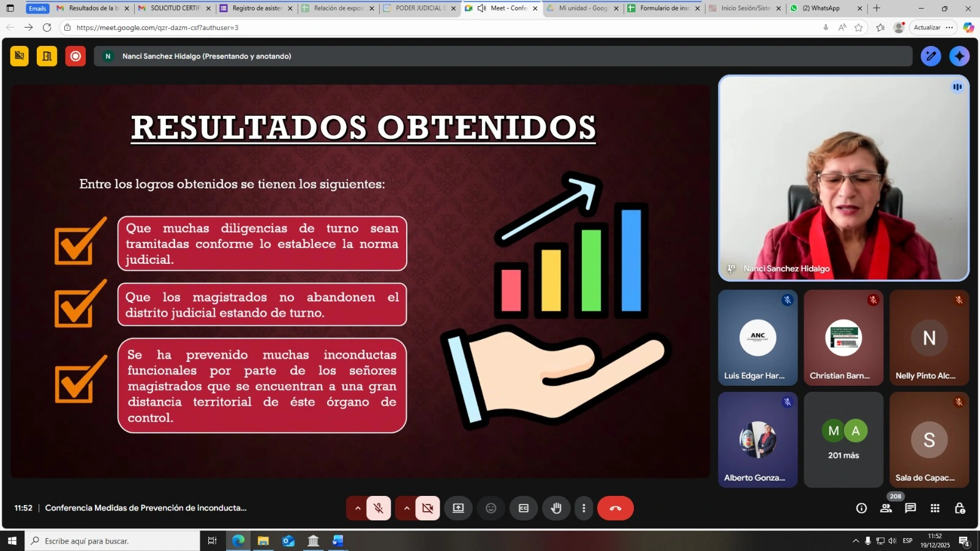Toggle closed captions
The height and width of the screenshot is (551, 980).
524,508
